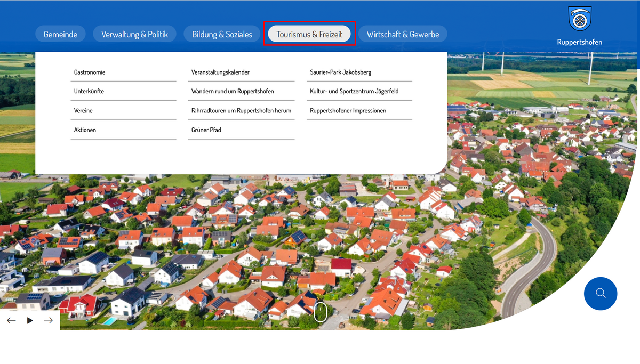Open Wandern rund um Ruppertshofen
640x364 pixels.
pos(241,91)
